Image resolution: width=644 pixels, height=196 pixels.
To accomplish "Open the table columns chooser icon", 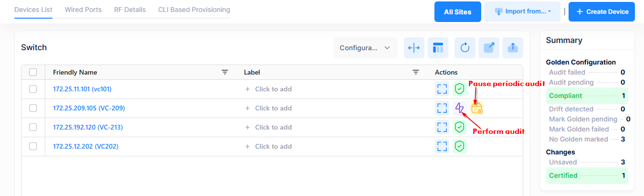I will [x=438, y=48].
